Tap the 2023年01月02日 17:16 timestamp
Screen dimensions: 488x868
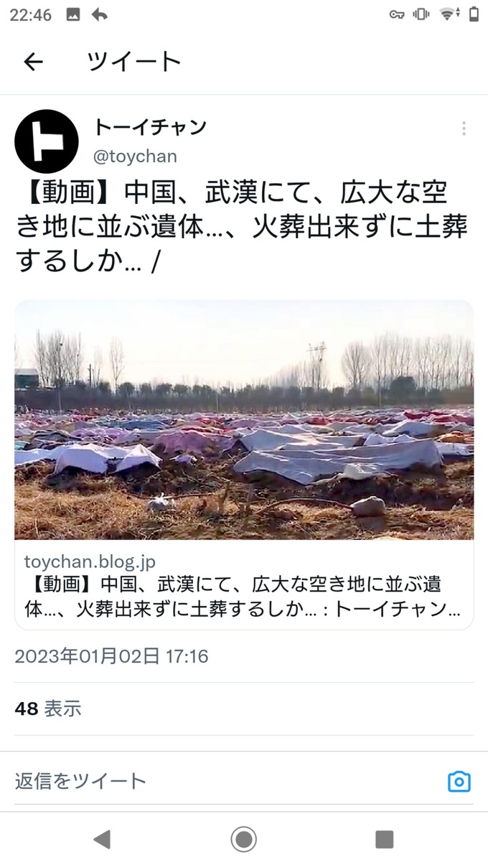(x=111, y=656)
